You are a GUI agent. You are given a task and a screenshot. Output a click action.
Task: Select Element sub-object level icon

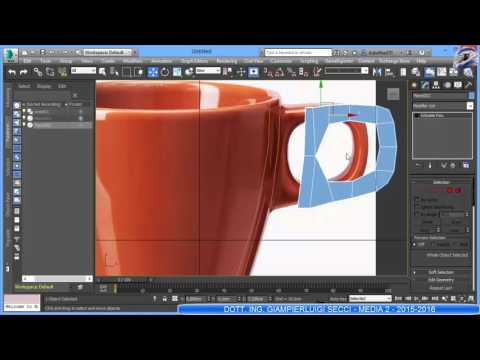pyautogui.click(x=458, y=190)
